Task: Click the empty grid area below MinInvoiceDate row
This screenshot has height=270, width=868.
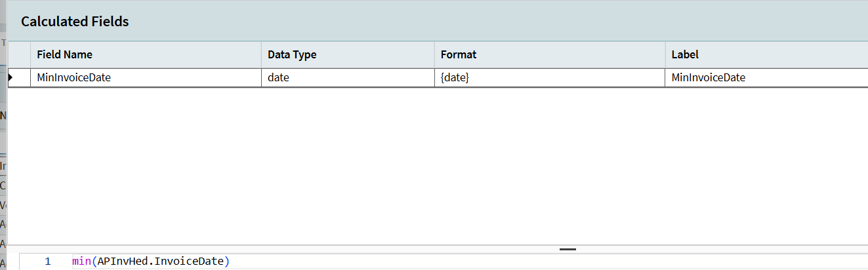Action: click(433, 164)
